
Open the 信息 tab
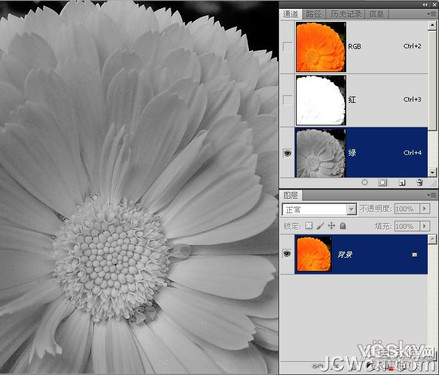click(x=376, y=14)
